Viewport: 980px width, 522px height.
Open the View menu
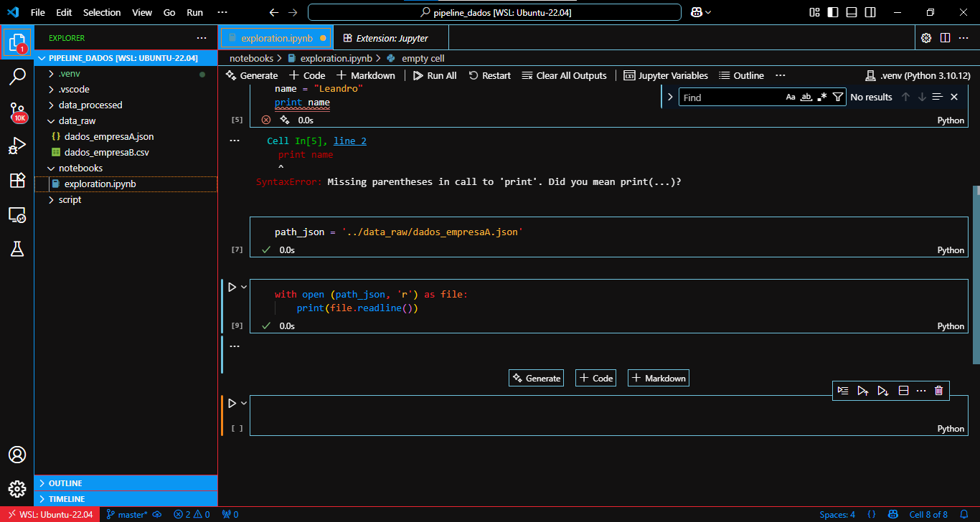[142, 12]
